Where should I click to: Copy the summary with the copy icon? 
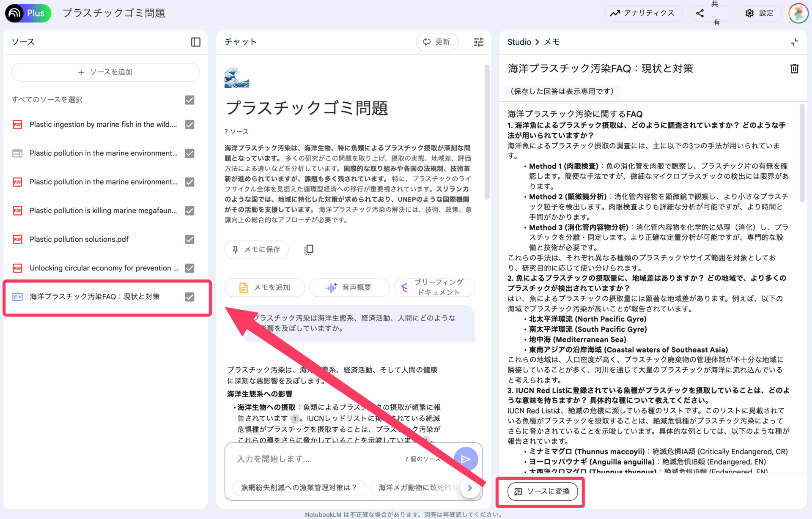(x=309, y=249)
